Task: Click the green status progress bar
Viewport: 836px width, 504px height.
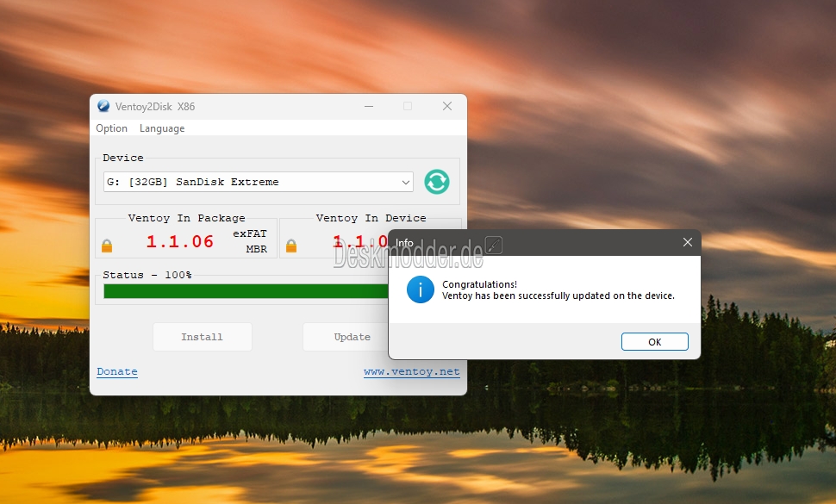Action: click(x=246, y=291)
